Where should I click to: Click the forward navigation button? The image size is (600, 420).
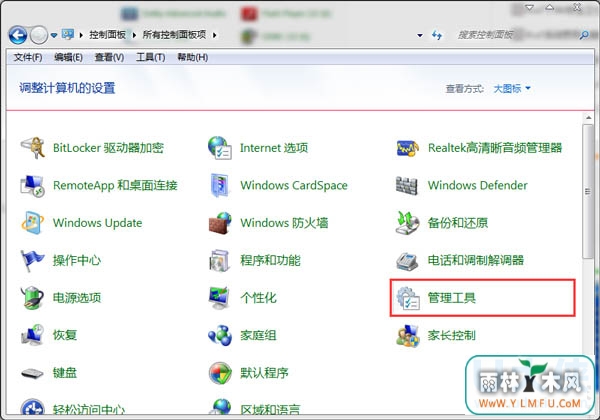pyautogui.click(x=39, y=35)
